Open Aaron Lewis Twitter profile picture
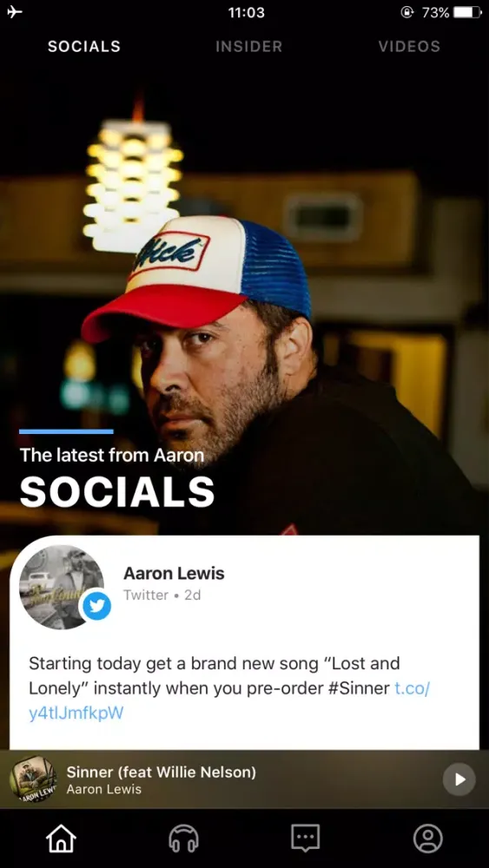489x868 pixels. [62, 587]
